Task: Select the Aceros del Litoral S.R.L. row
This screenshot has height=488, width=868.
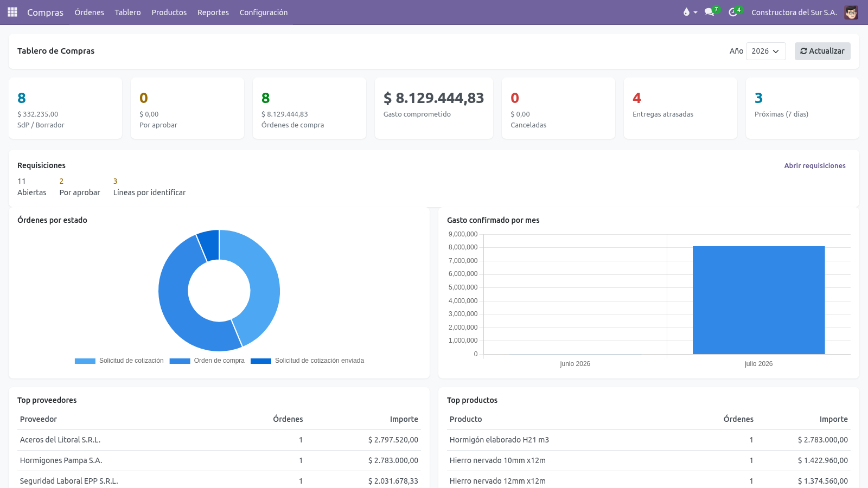Action: (x=219, y=440)
